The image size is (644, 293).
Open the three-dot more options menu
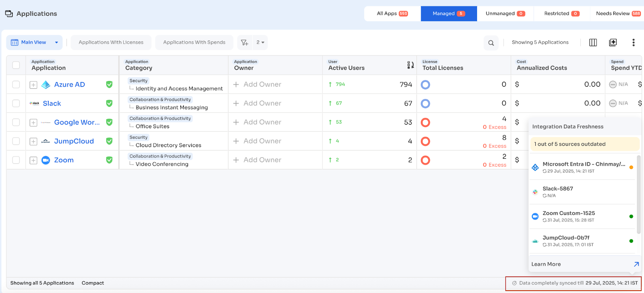[634, 42]
